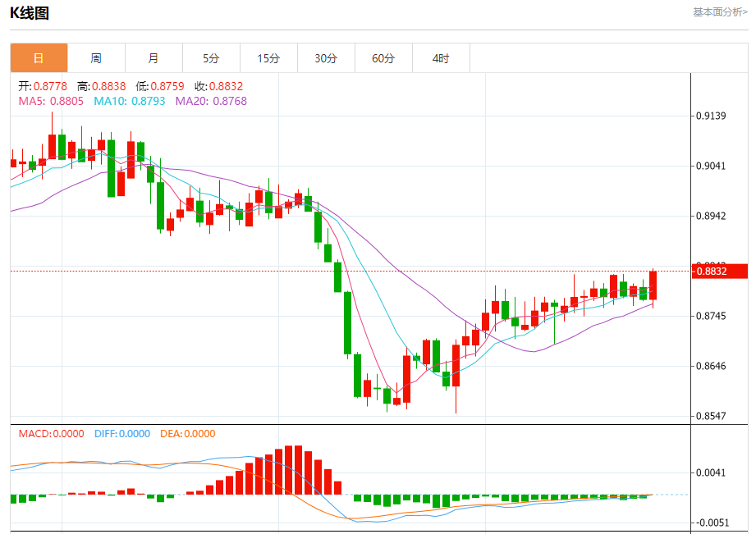Open the 4时 interval tab
The width and height of the screenshot is (756, 534).
441,58
